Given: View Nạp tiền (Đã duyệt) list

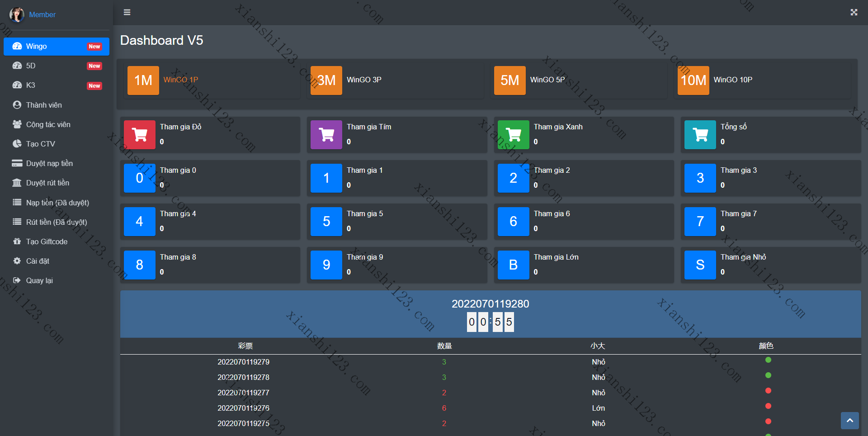Looking at the screenshot, I should (57, 203).
